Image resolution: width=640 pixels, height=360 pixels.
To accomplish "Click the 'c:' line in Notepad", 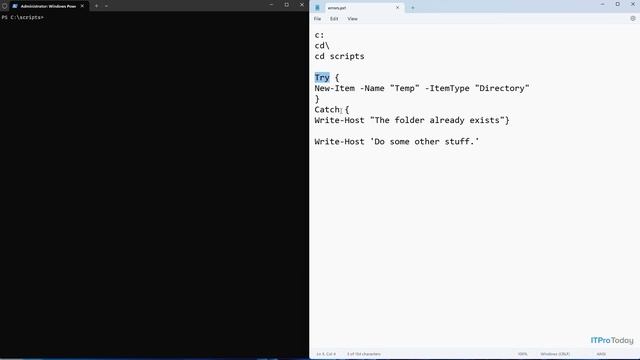I will [x=319, y=35].
